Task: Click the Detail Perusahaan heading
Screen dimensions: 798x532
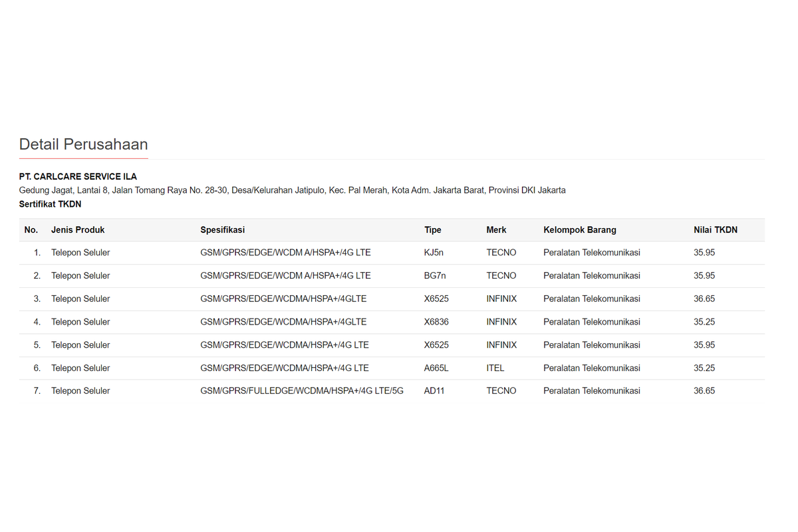Action: pyautogui.click(x=83, y=144)
